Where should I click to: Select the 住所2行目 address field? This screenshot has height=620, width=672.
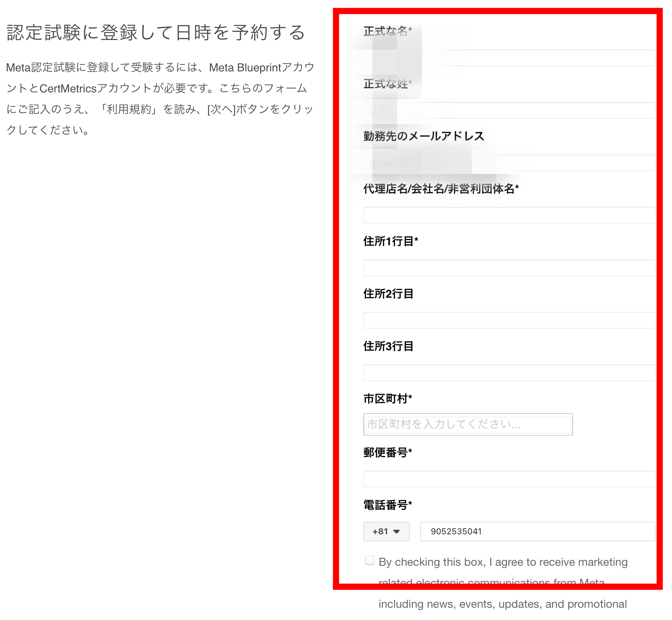coord(509,320)
